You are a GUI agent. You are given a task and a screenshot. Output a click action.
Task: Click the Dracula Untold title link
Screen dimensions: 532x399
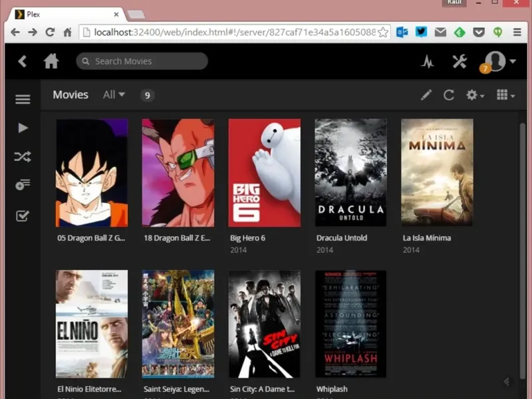point(342,238)
